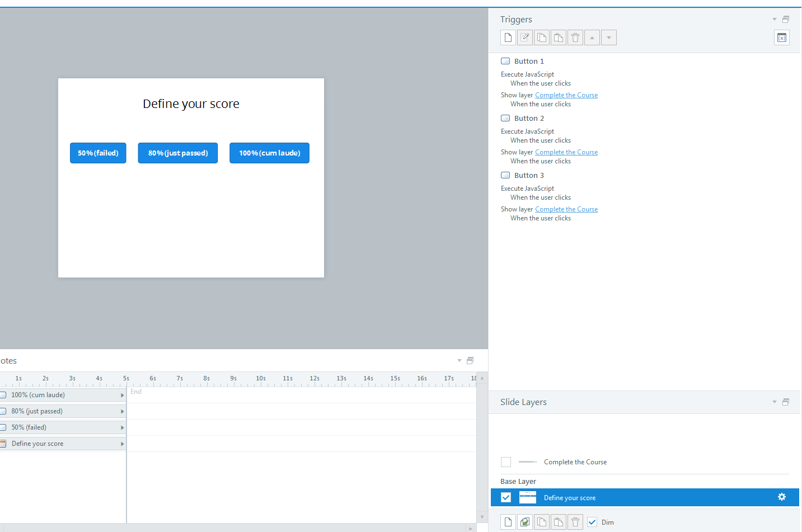Select the Button 2 trigger group
Screen dimensions: 802x532
529,118
